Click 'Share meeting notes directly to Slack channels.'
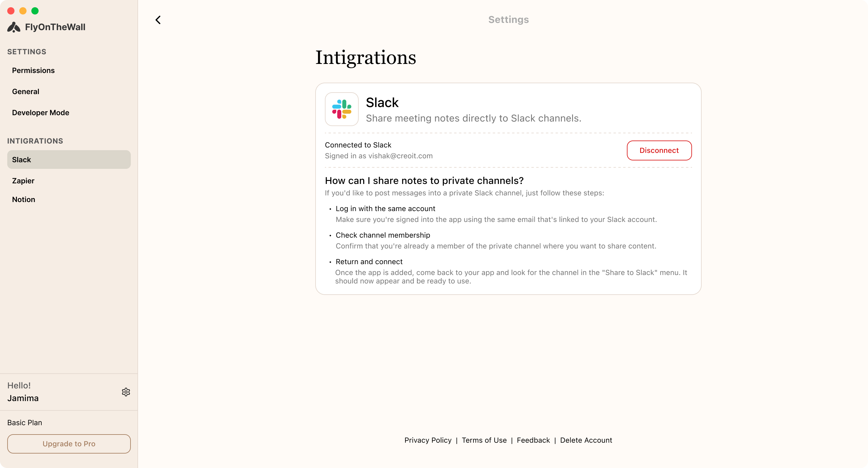This screenshot has height=468, width=868. point(473,118)
